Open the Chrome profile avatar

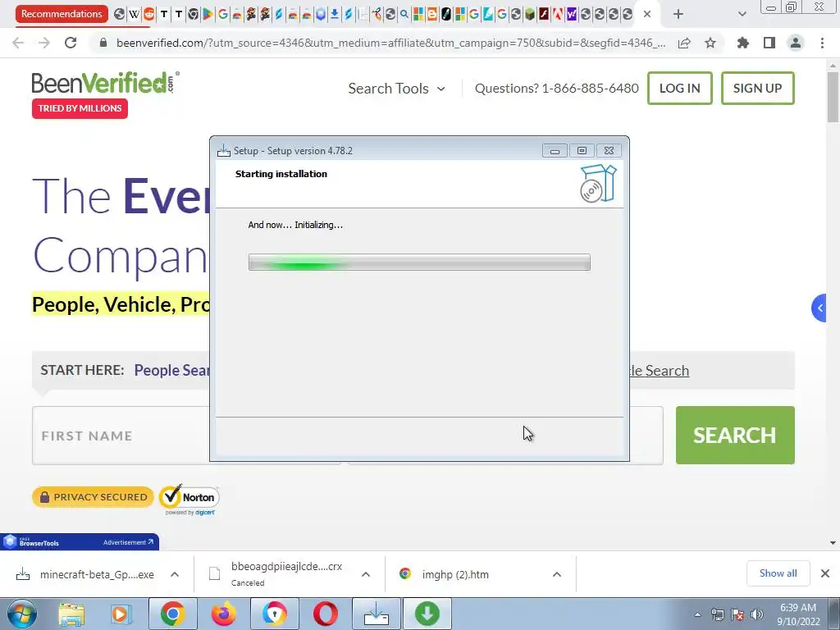pyautogui.click(x=796, y=43)
